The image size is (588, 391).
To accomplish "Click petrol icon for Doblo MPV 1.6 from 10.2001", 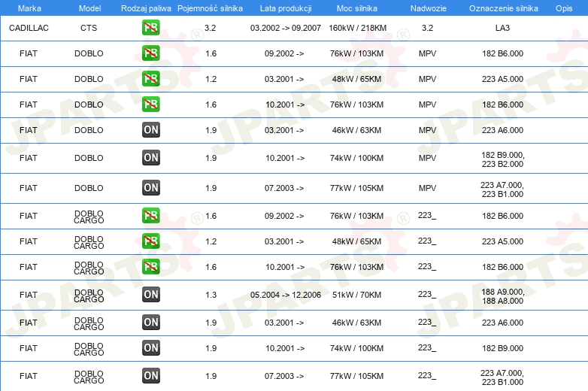I will (150, 105).
